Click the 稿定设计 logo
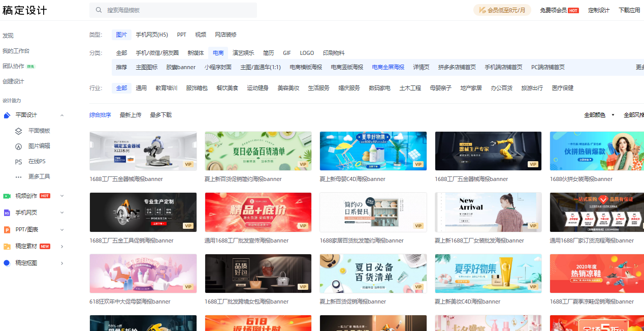 [x=25, y=11]
